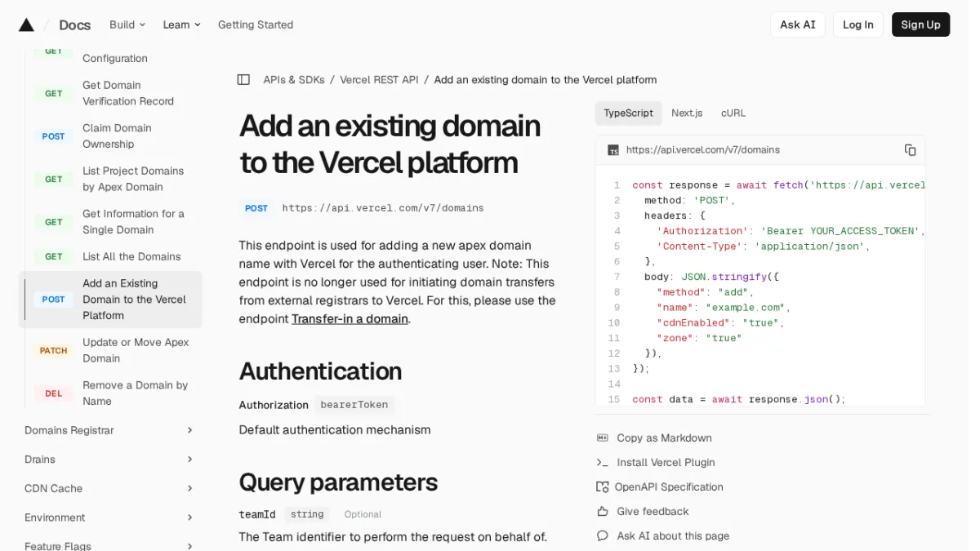
Task: Click the POST badge for Claim Domain Ownership
Action: click(x=54, y=136)
